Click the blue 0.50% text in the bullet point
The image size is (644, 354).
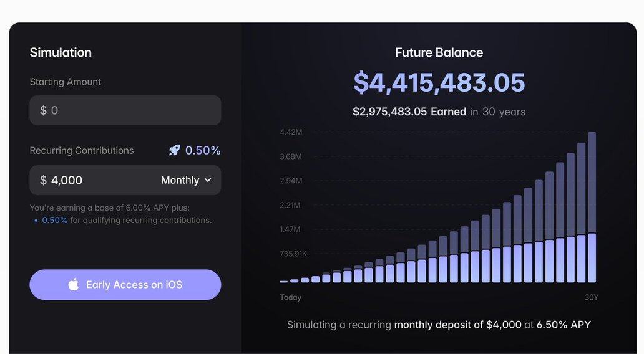pos(54,220)
